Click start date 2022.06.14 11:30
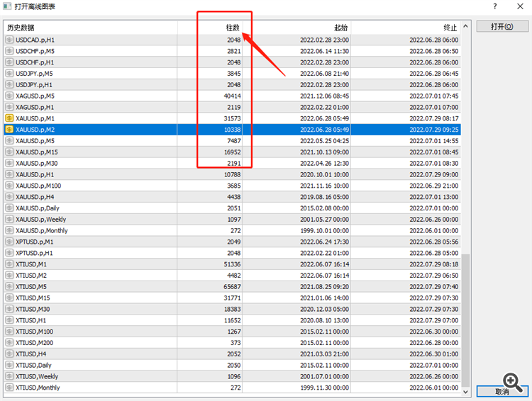This screenshot has width=532, height=401. click(324, 51)
